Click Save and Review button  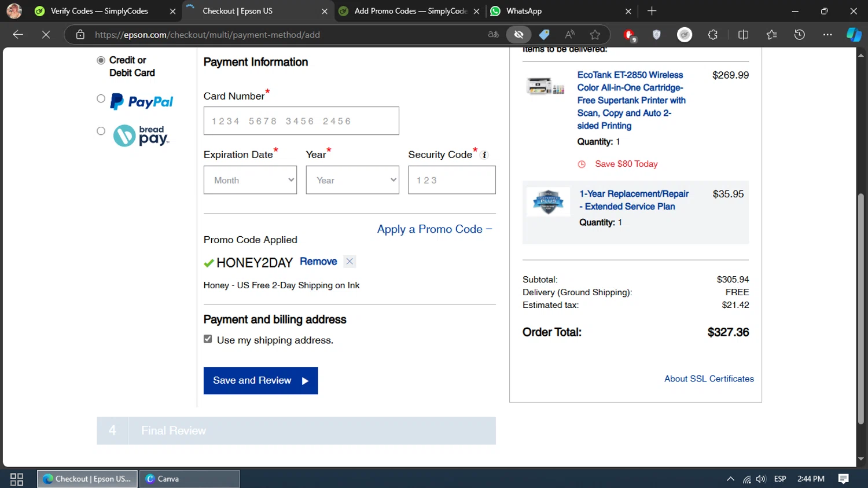pos(260,380)
